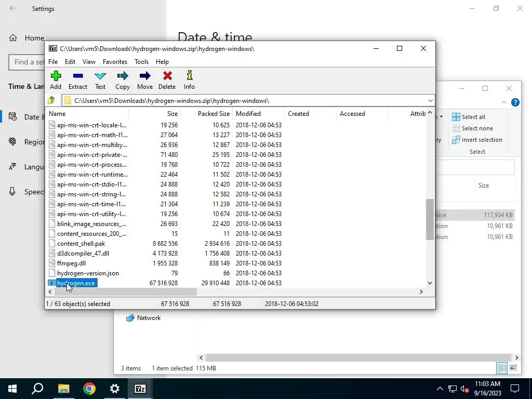Switch Explorer to large icons view

(x=513, y=368)
